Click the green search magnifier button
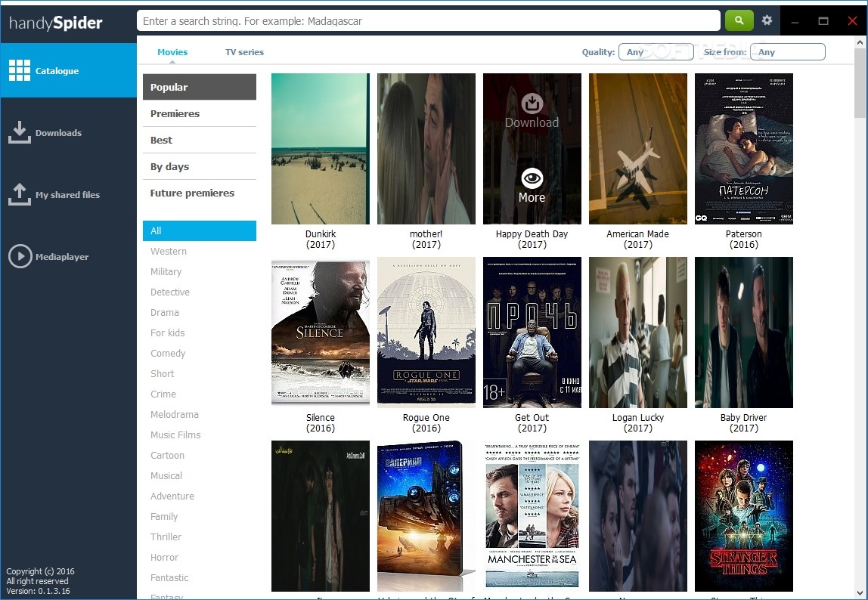 (739, 20)
